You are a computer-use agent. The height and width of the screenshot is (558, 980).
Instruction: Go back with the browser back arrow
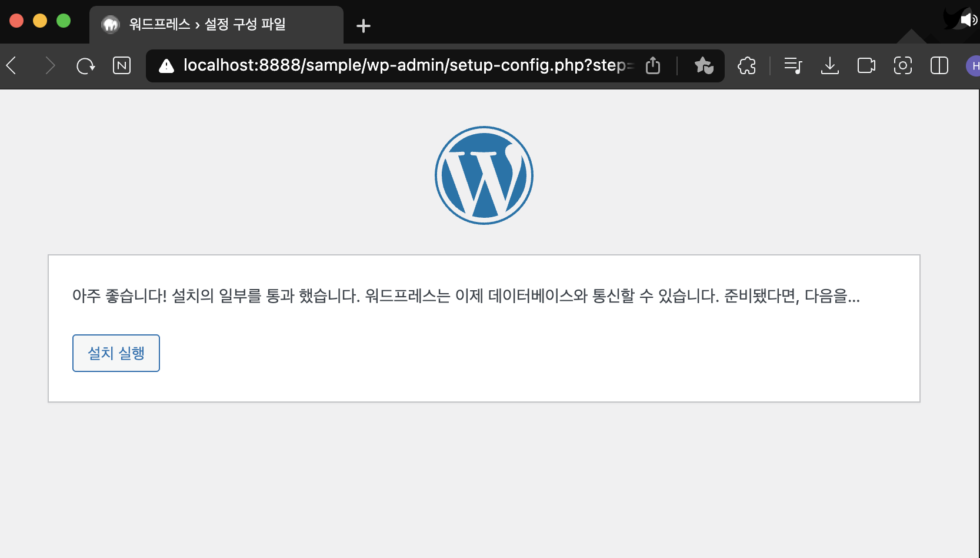11,65
